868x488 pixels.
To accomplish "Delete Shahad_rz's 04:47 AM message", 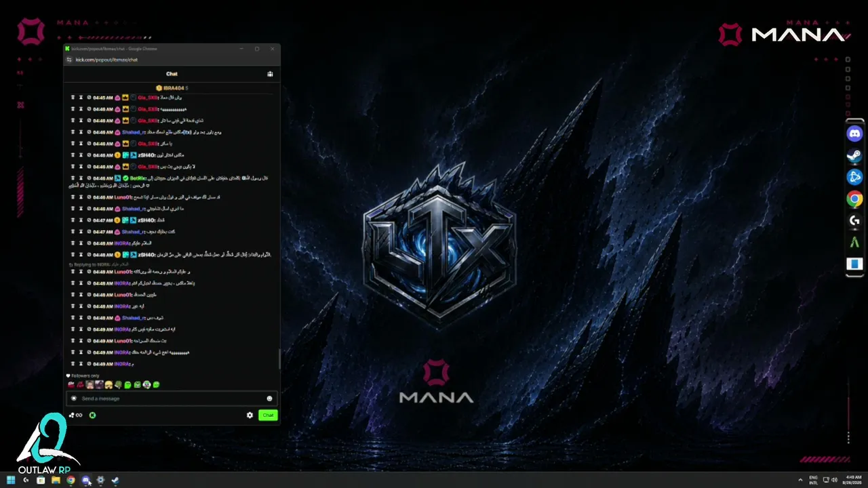I will pyautogui.click(x=73, y=232).
